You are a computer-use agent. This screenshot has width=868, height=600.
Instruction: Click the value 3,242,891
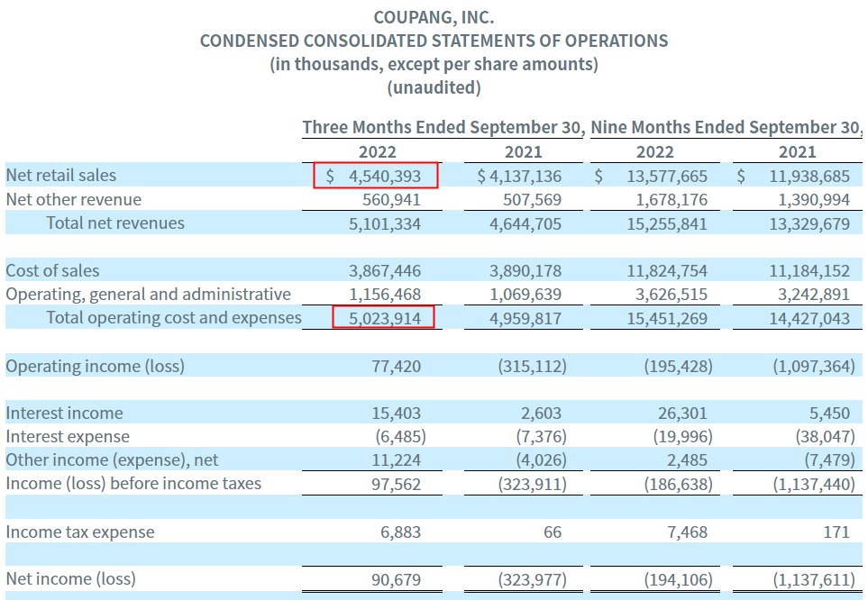tap(813, 295)
